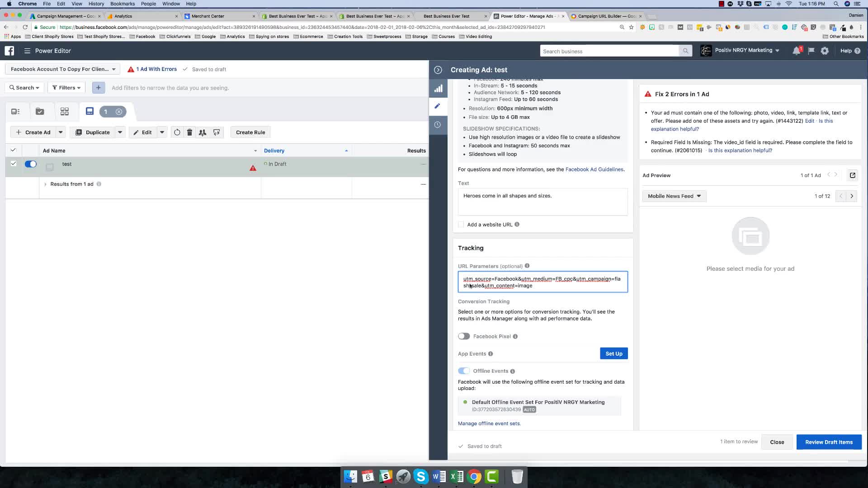Open the Edit dropdown arrow

[162, 132]
